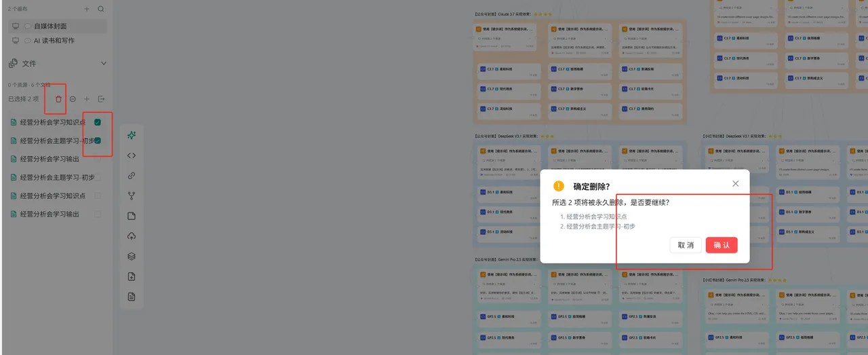Confirm deletion with the red 确认 button

pyautogui.click(x=722, y=245)
